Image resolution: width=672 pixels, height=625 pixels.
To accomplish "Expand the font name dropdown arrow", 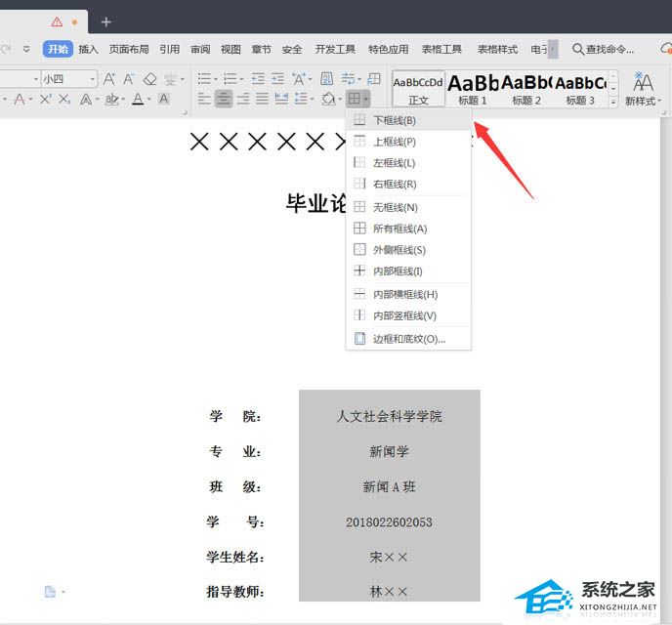I will point(36,79).
